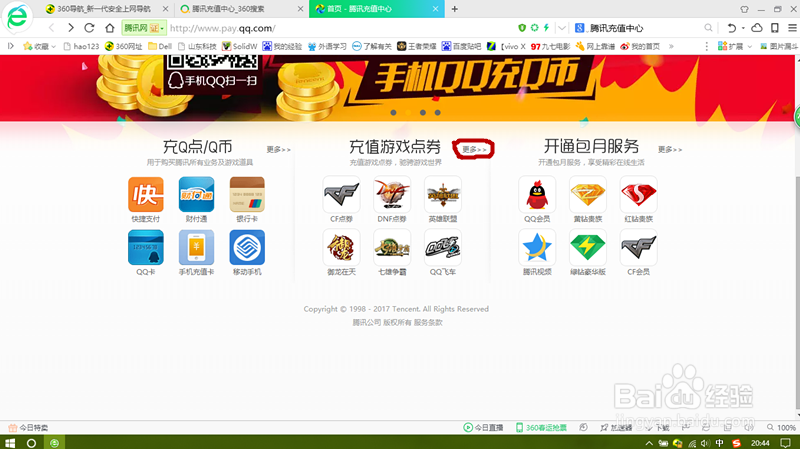800x449 pixels.
Task: Select the first banner carousel dot
Action: click(x=393, y=113)
